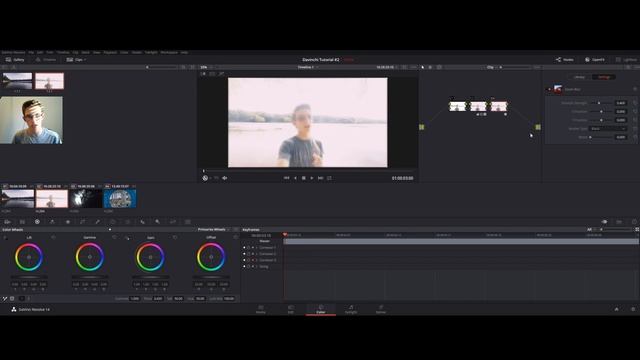Open the Lightbox button
640x360 pixels.
click(627, 60)
